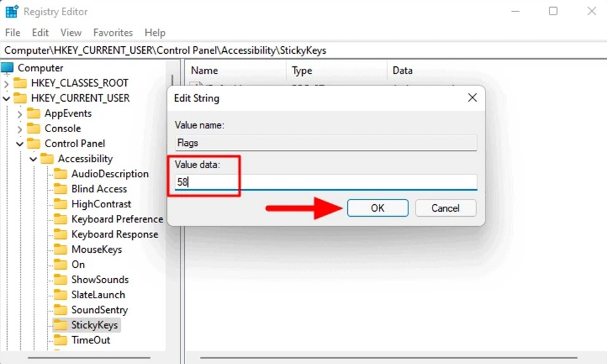Open the Favorites menu
This screenshot has height=364, width=607.
[113, 32]
